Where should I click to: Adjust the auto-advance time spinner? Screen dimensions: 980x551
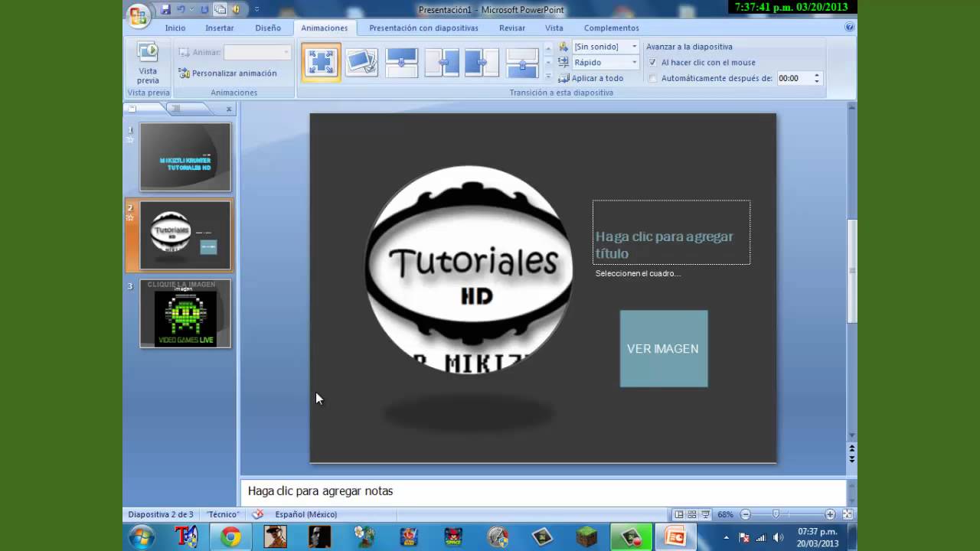(x=817, y=78)
